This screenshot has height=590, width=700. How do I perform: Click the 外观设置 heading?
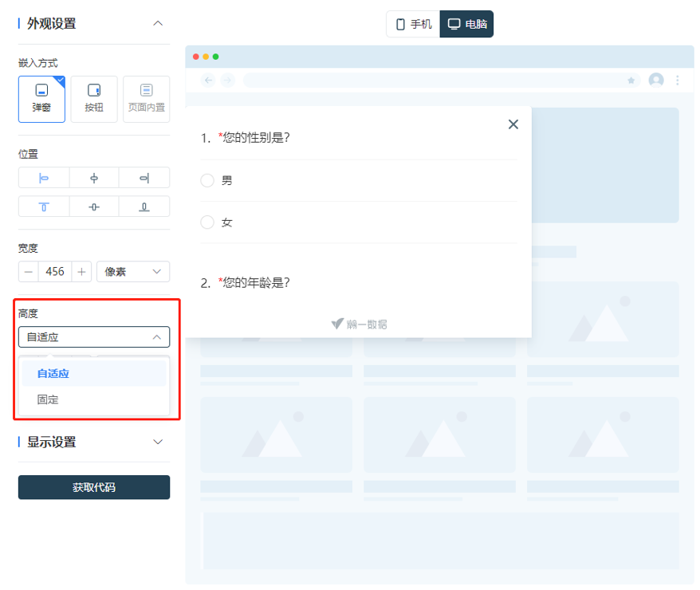[x=51, y=23]
